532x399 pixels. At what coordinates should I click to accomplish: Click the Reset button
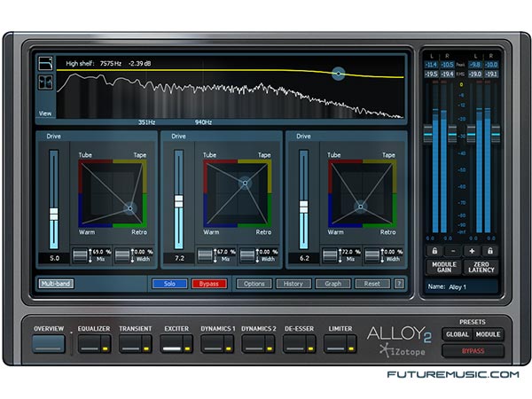pyautogui.click(x=372, y=284)
